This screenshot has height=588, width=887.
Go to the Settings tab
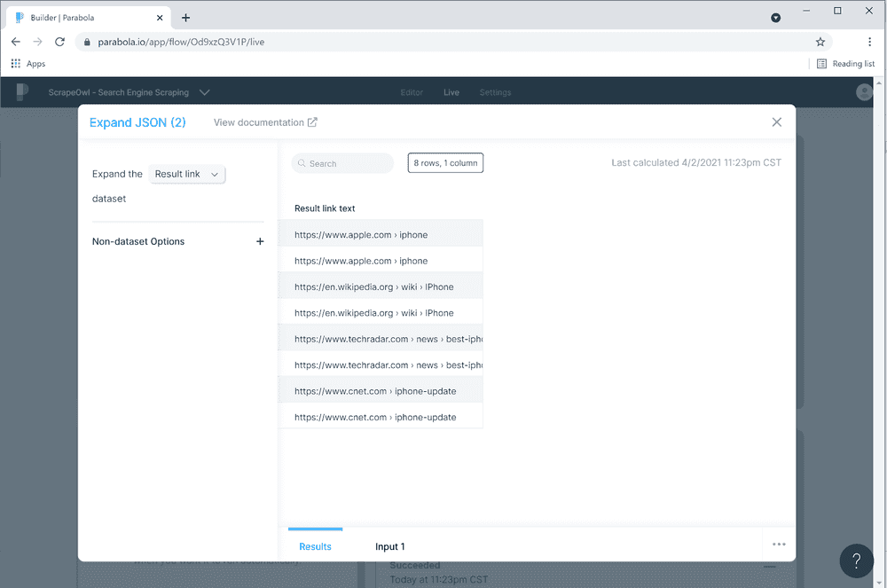pyautogui.click(x=495, y=92)
